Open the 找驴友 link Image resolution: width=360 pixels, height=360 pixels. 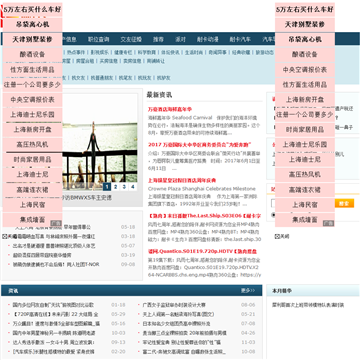click(x=164, y=78)
